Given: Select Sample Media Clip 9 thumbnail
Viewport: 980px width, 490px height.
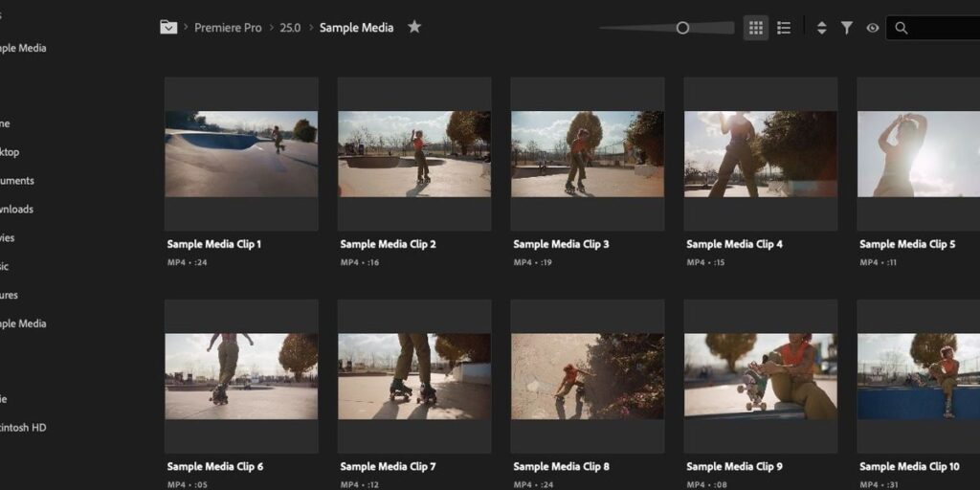Looking at the screenshot, I should [x=761, y=376].
